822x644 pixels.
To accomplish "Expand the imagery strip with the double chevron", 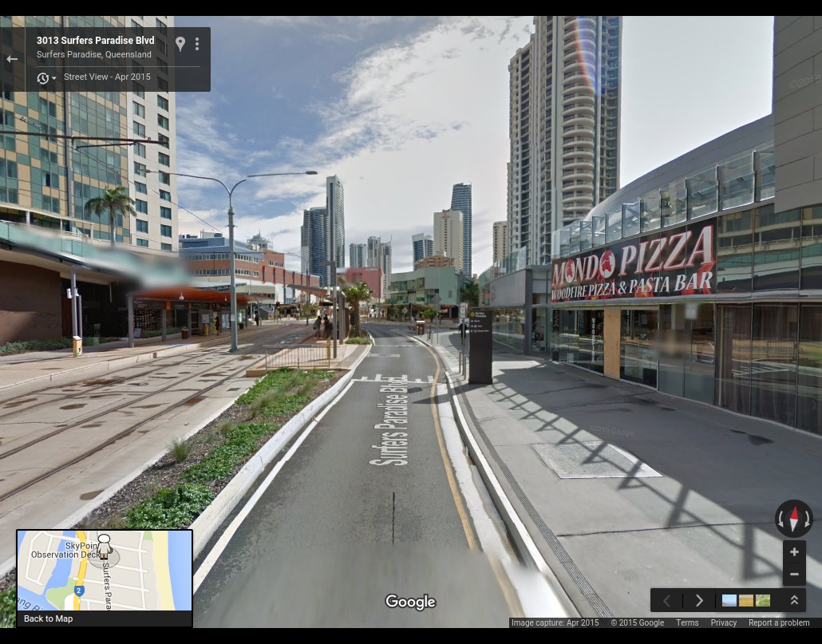I will (794, 600).
